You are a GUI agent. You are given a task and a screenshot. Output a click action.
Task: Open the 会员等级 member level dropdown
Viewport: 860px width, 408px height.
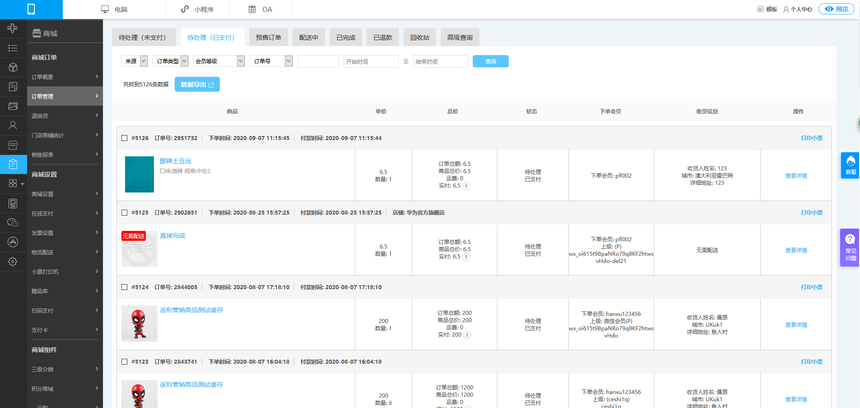(218, 61)
